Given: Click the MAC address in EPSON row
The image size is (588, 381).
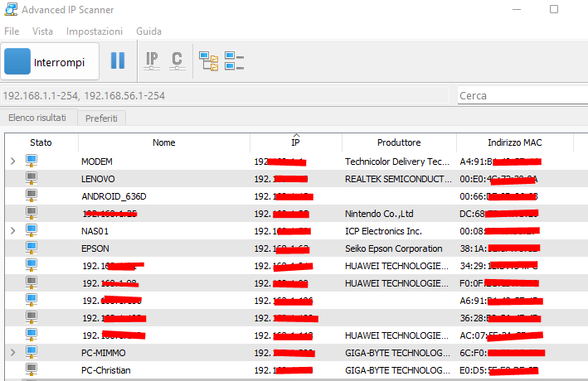Looking at the screenshot, I should pos(500,248).
